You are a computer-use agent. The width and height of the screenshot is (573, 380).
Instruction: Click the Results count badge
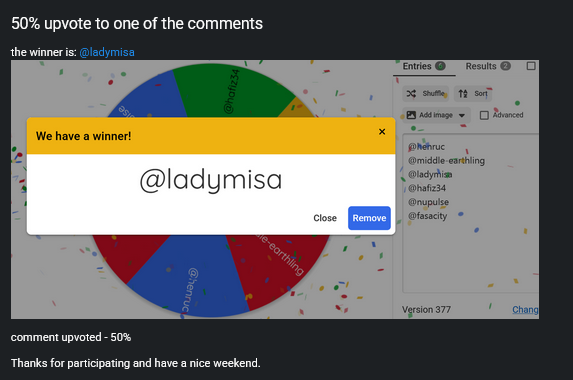[x=505, y=66]
